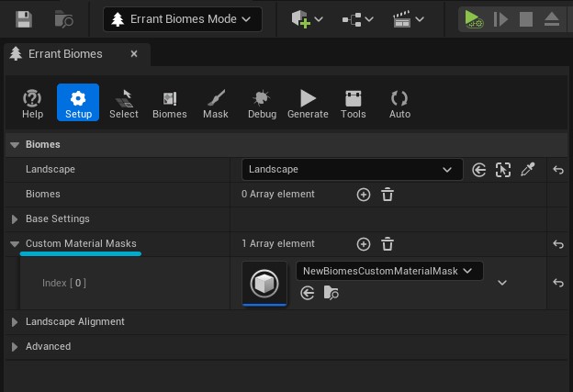Open the Landscape actor dropdown
The width and height of the screenshot is (573, 392).
[x=352, y=170]
